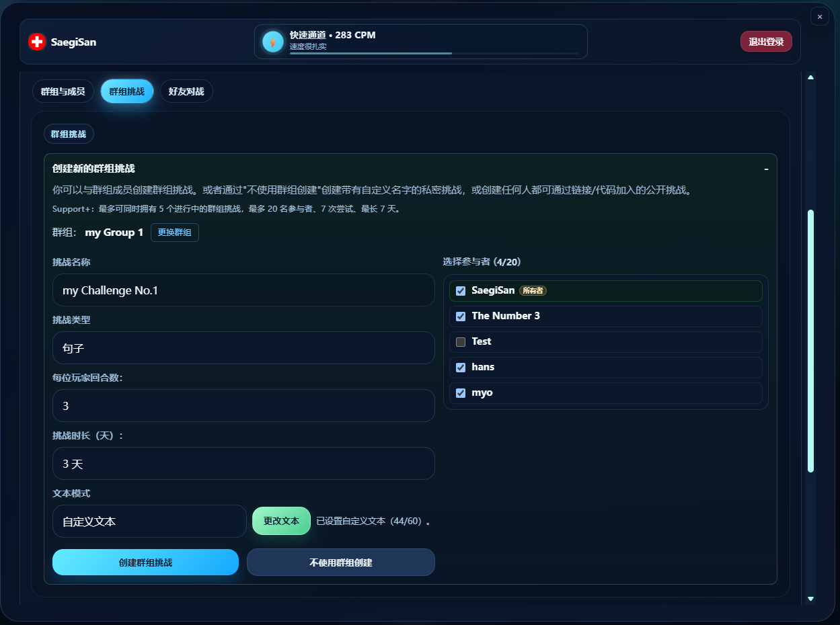The image size is (840, 625).
Task: Switch to the 群组与成员 tab
Action: pyautogui.click(x=63, y=91)
